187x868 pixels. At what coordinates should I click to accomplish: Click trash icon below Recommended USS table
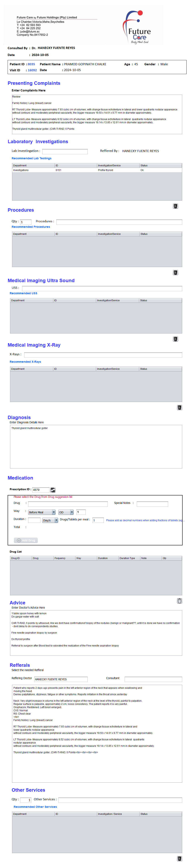[x=175, y=339]
